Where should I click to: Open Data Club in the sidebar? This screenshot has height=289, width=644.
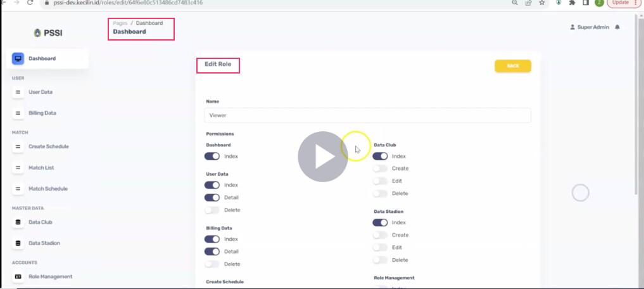(x=41, y=222)
